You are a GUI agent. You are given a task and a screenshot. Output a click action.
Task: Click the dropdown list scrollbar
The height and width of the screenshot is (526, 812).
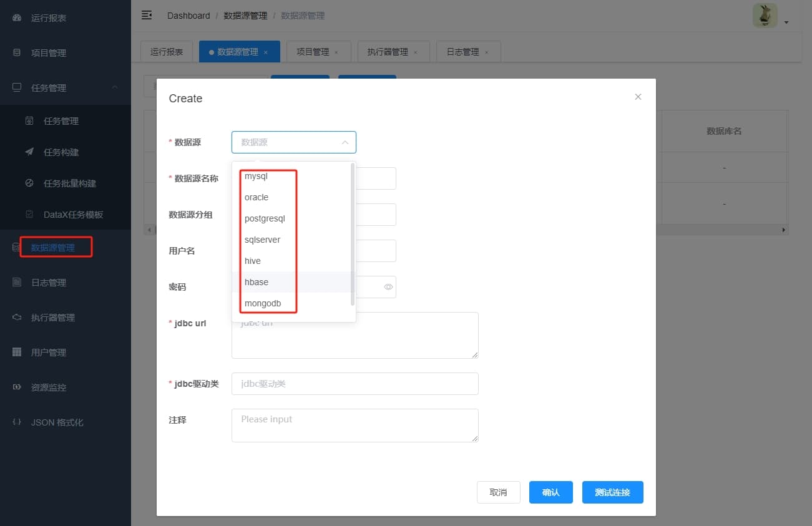(353, 234)
